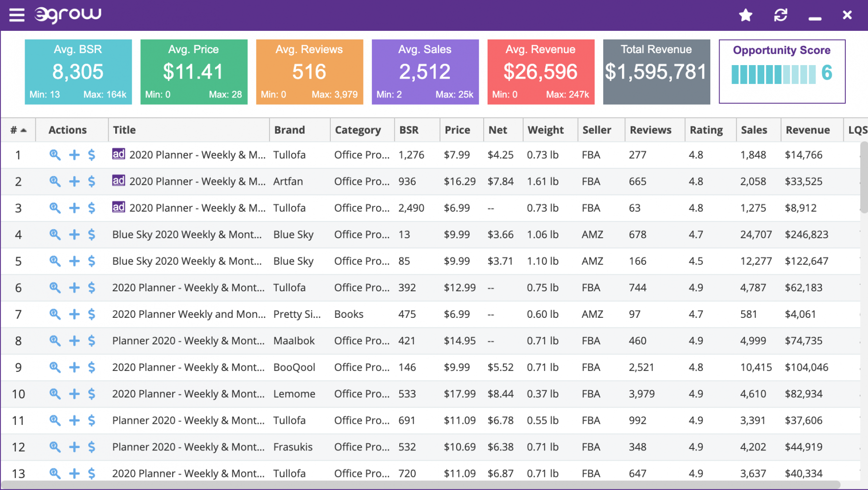Click magnifier icon in row 4
This screenshot has height=490, width=868.
point(55,234)
